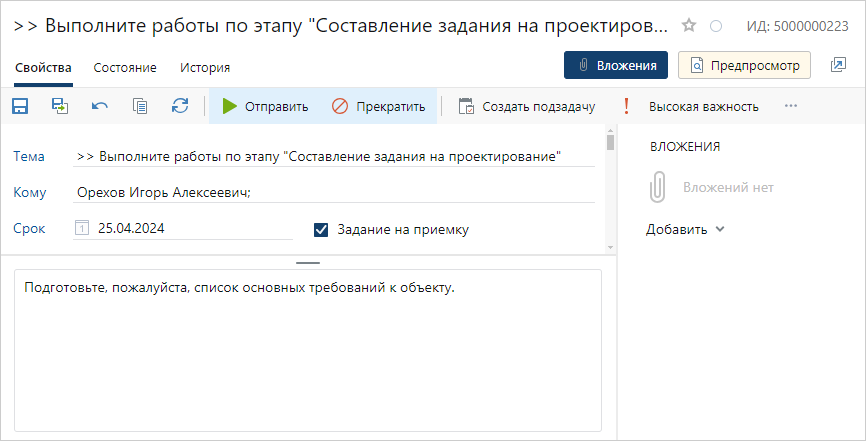Image resolution: width=866 pixels, height=441 pixels.
Task: Click the Save icon in toolbar
Action: (x=20, y=106)
